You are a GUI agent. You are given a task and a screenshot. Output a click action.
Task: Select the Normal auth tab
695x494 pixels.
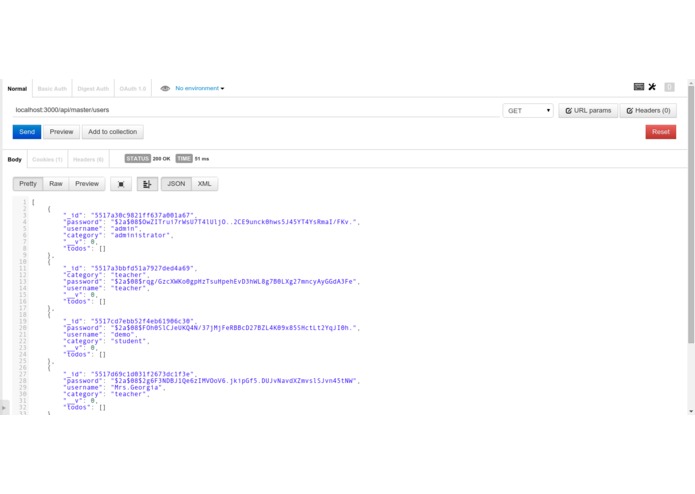coord(17,89)
